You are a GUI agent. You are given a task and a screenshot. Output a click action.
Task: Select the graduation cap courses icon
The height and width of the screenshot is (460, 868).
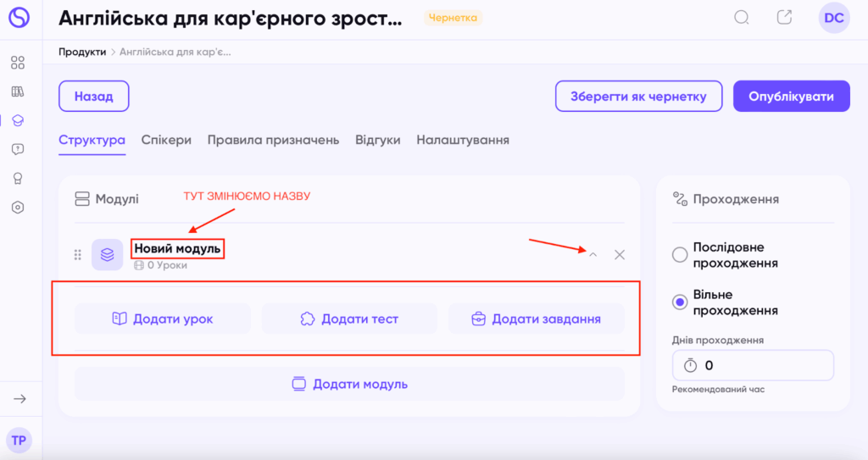18,120
